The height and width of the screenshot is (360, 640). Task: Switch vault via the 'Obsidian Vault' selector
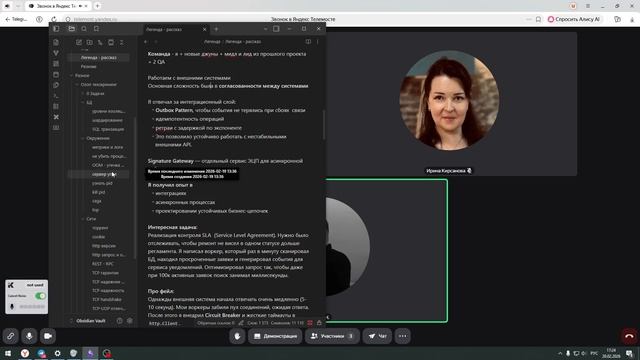click(91, 321)
